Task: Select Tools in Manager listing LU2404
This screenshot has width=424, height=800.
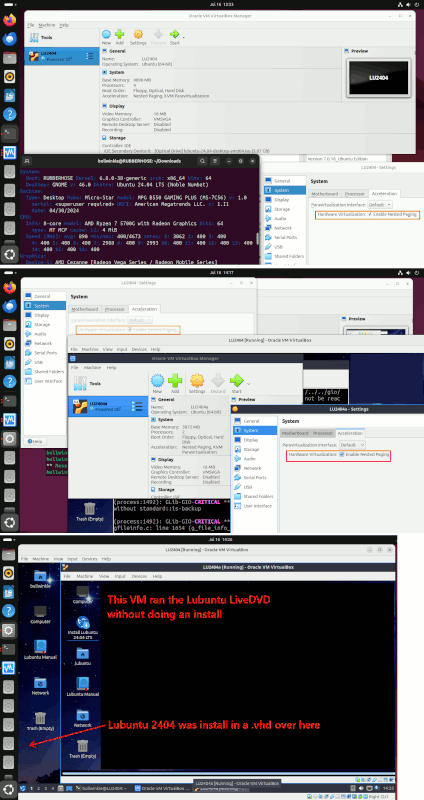Action: (x=61, y=38)
